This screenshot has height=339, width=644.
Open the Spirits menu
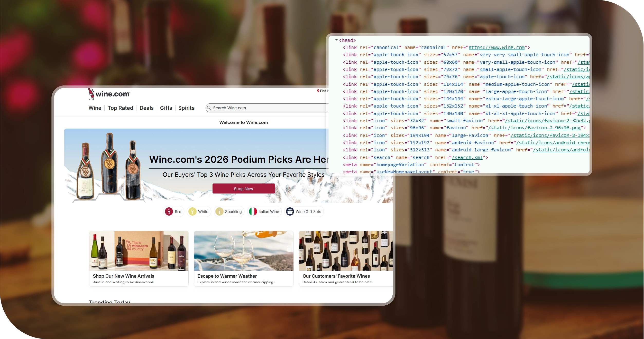pos(186,108)
